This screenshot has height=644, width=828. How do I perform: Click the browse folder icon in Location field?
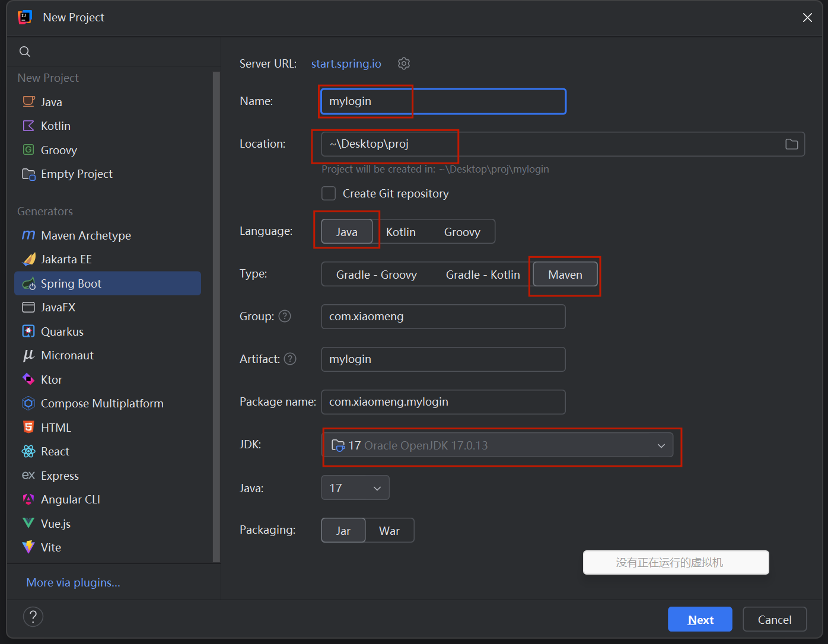pyautogui.click(x=791, y=144)
